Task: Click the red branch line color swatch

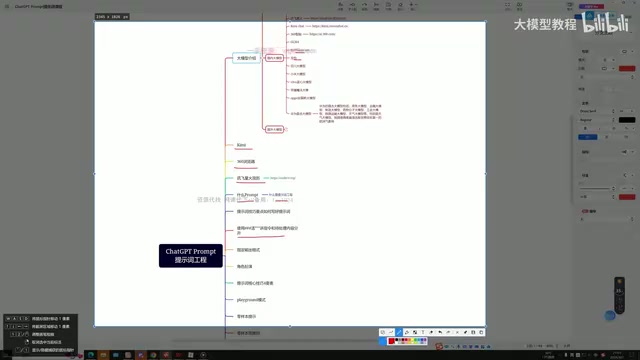Action: click(x=627, y=197)
